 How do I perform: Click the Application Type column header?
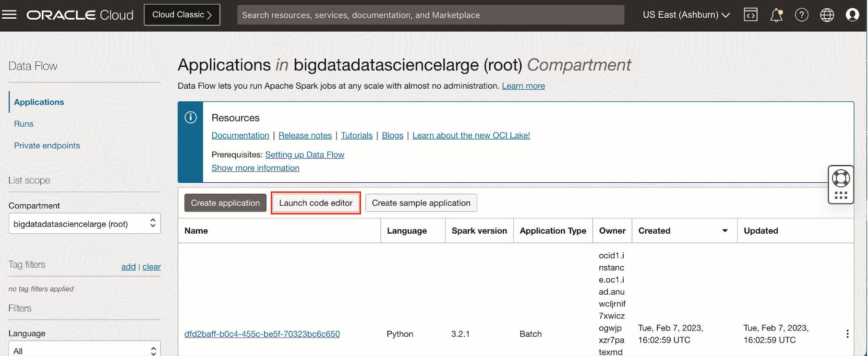(553, 231)
